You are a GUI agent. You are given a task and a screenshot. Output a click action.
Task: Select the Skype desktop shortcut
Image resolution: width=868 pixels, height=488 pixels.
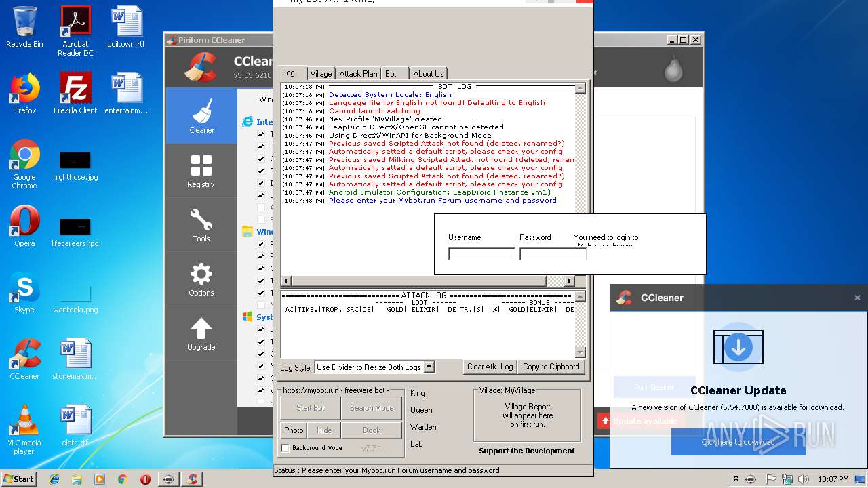tap(24, 293)
